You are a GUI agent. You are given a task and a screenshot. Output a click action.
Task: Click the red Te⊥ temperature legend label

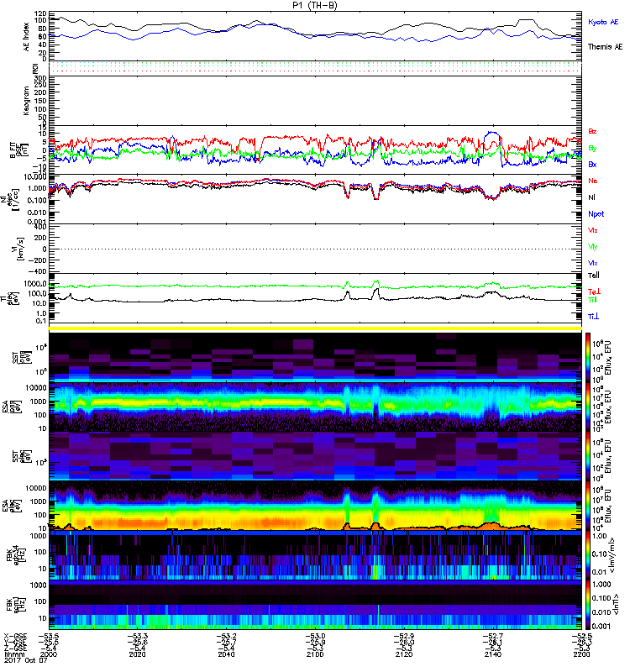pyautogui.click(x=593, y=291)
